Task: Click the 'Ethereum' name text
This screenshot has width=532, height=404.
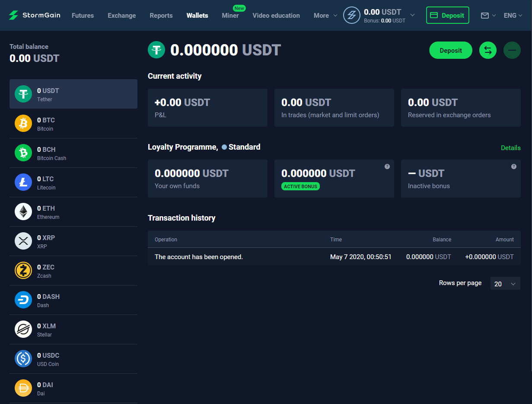Action: tap(48, 217)
